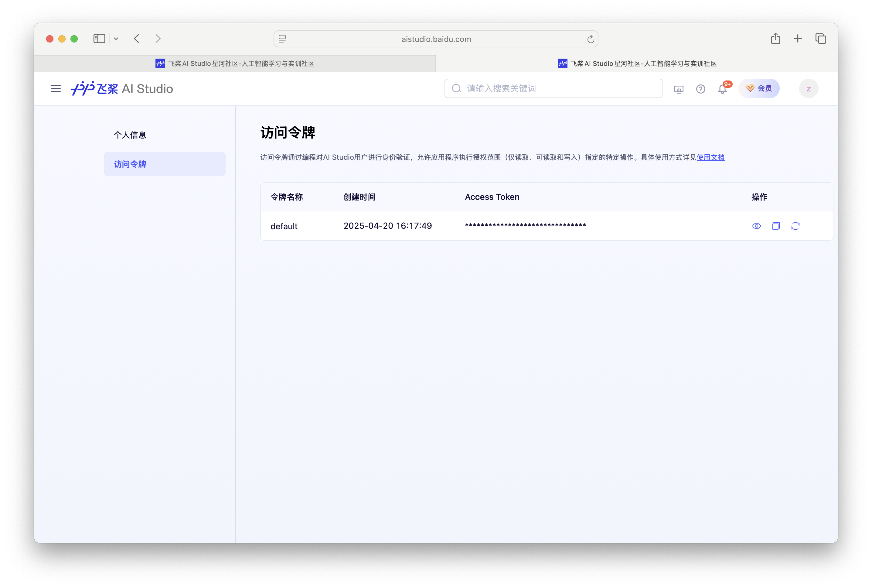Show the tab overview in Safari

[821, 38]
